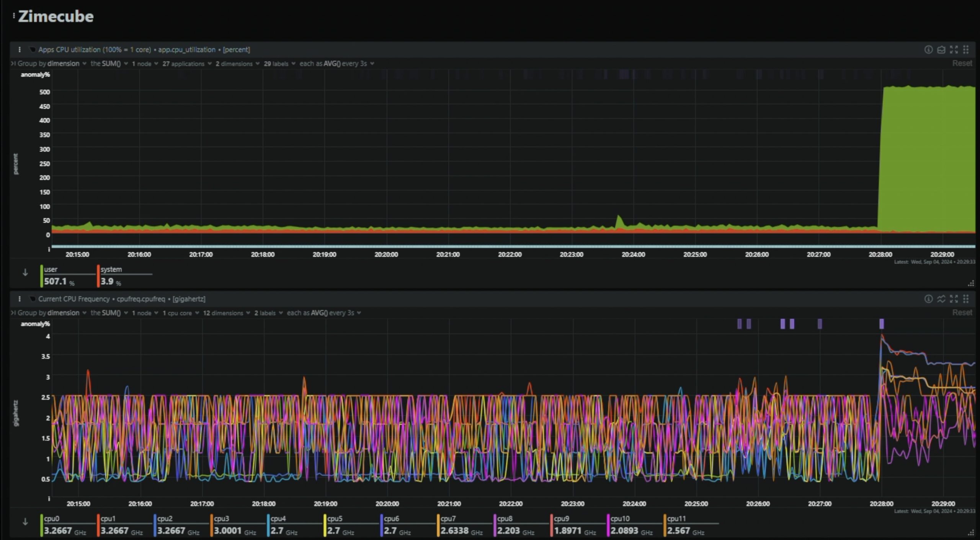
Task: Click Reset on Apps CPU utilization chart
Action: pyautogui.click(x=962, y=63)
